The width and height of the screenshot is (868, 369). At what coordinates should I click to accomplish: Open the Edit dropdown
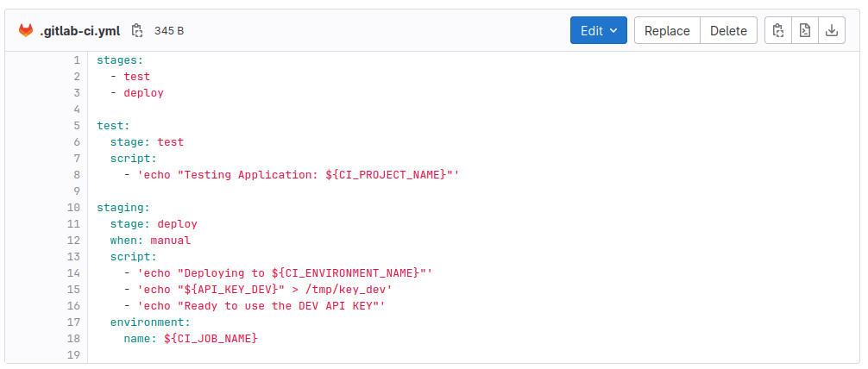click(x=598, y=31)
